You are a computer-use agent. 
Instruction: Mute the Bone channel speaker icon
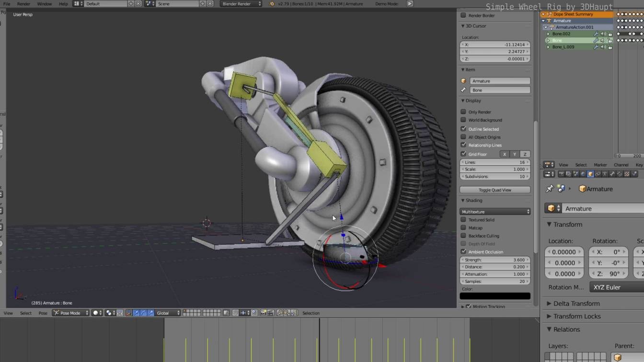coord(603,40)
